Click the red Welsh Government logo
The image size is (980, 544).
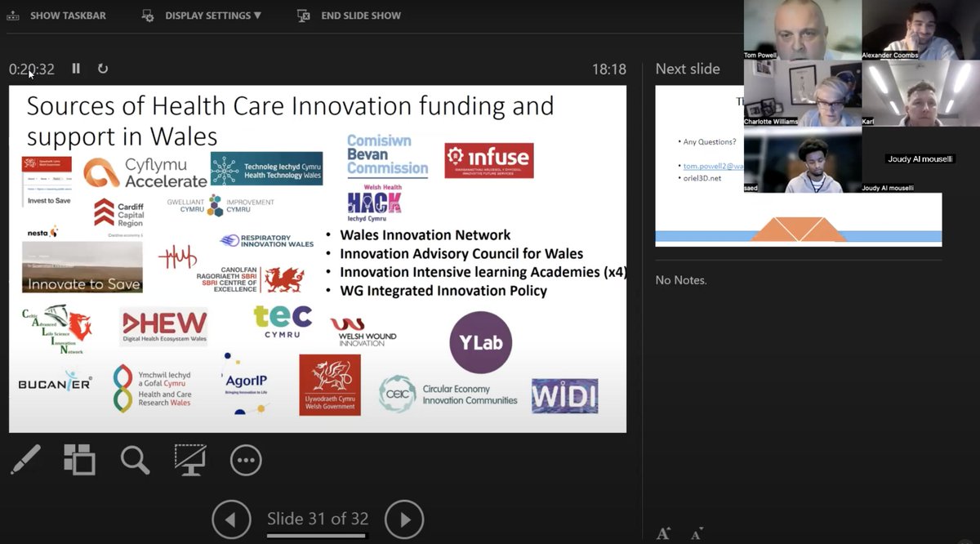(330, 385)
